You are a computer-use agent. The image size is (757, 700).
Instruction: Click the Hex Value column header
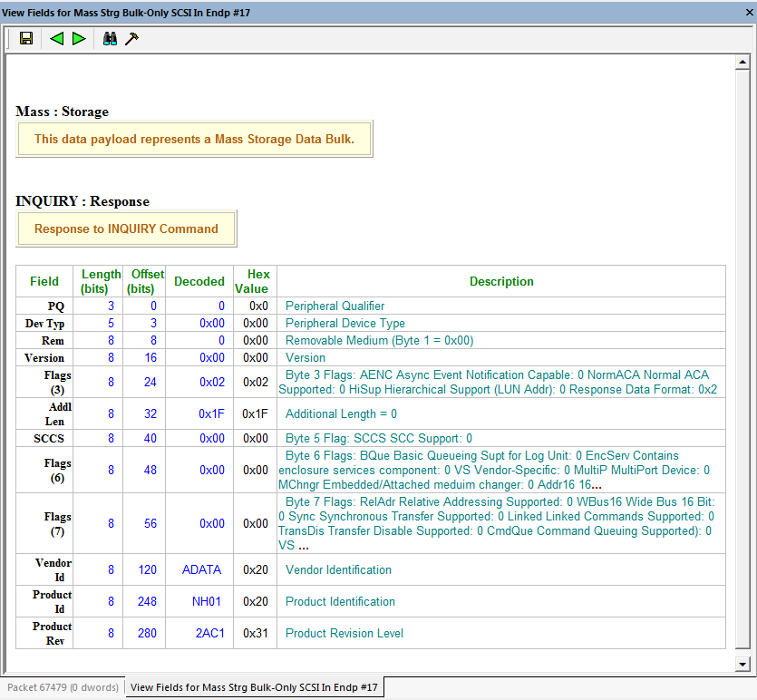[x=256, y=281]
